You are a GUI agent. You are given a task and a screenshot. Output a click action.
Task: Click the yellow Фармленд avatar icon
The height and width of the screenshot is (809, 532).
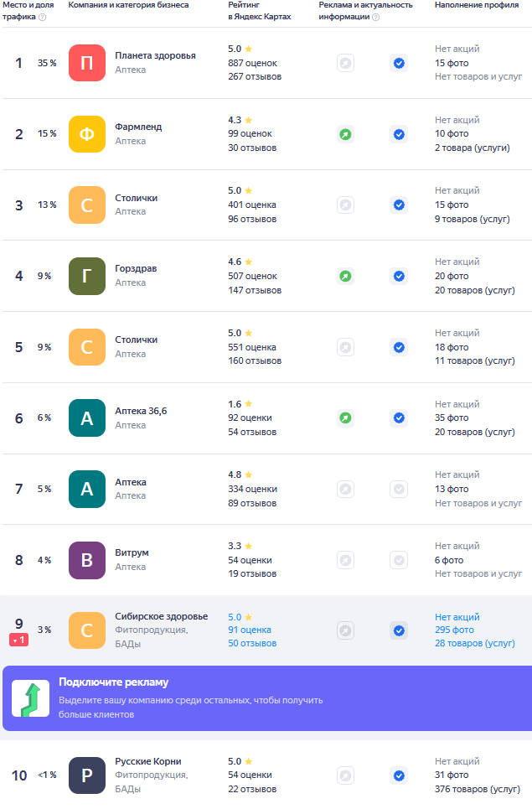[87, 134]
